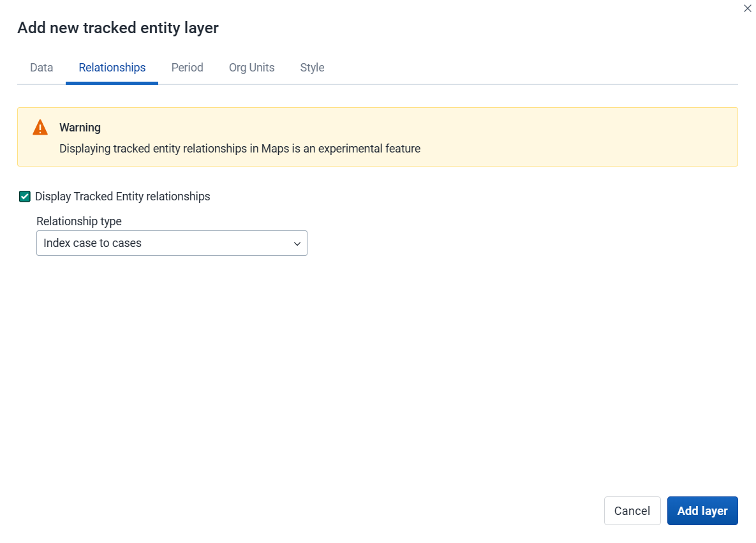Click the blue Add layer button
Screen dimensions: 756x543
coord(702,510)
